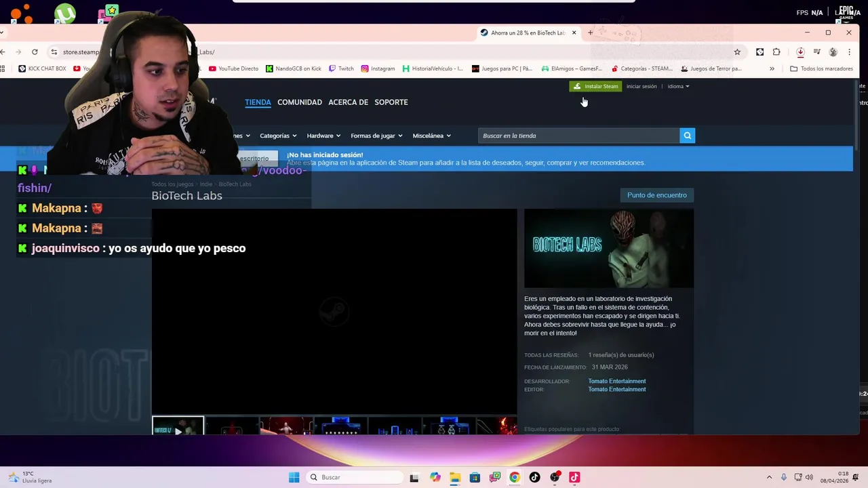Open the Juegos de Terror bookmark
Viewport: 868px width, 488px height.
(711, 68)
